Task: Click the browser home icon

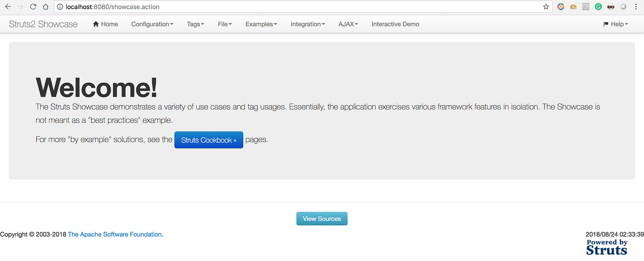Action: click(45, 7)
